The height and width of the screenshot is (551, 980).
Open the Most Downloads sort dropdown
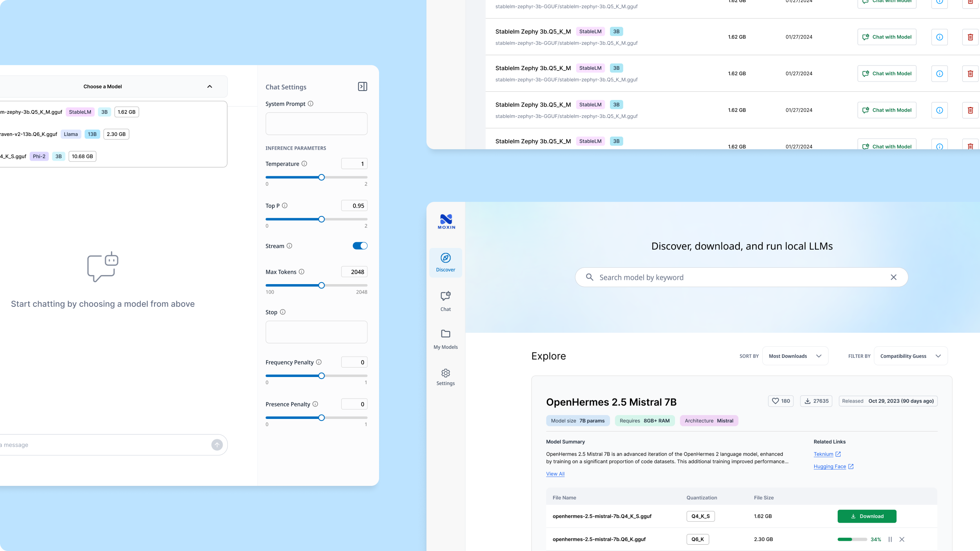[x=795, y=356]
